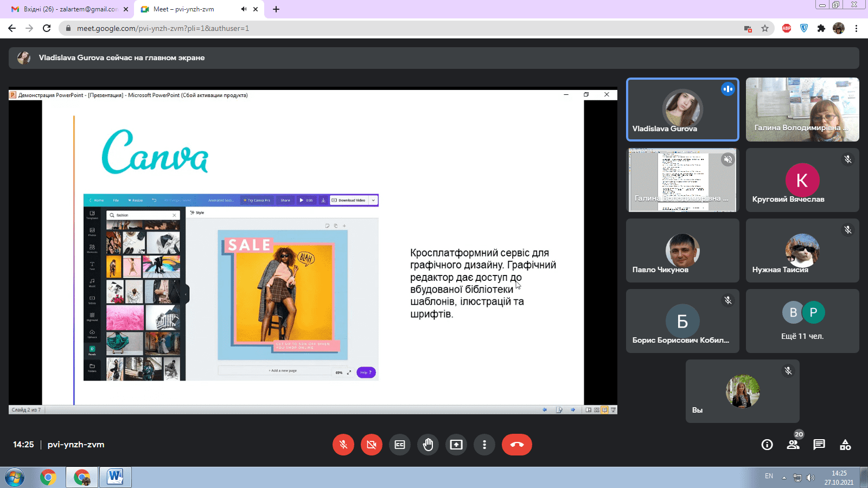Viewport: 868px width, 488px height.
Task: Toggle captions button
Action: click(x=400, y=445)
